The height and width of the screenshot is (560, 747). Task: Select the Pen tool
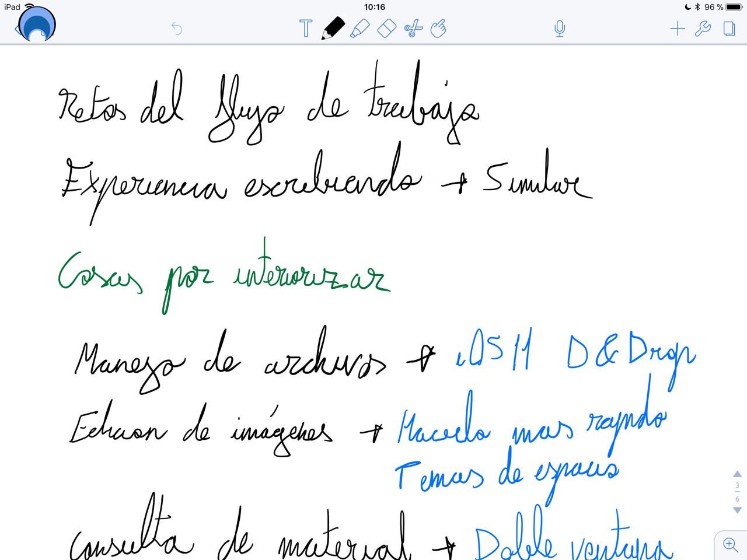333,28
